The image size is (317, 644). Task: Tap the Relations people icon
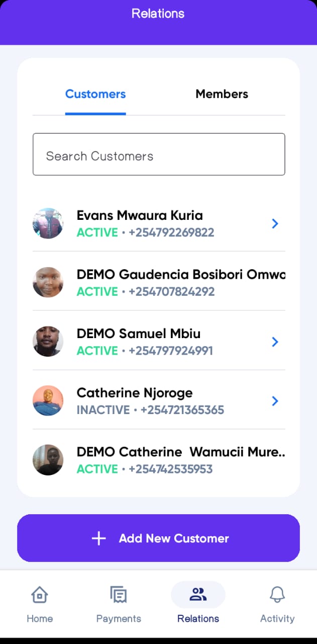198,595
